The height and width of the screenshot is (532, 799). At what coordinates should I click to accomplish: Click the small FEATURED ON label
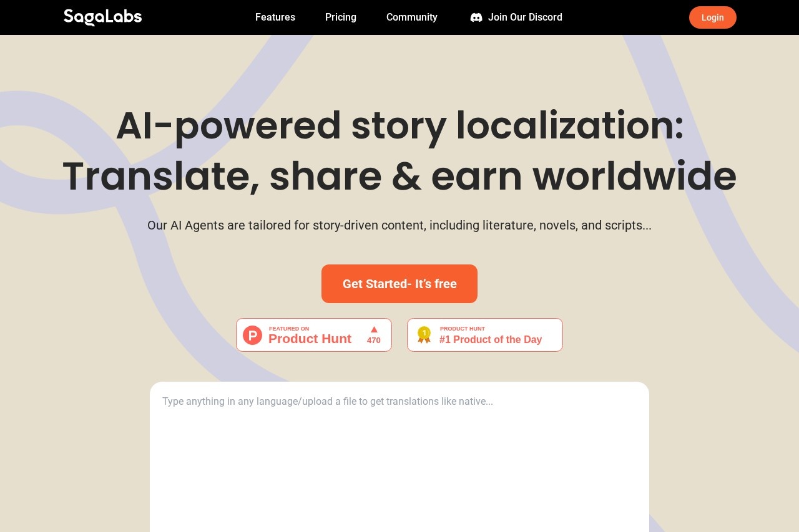[289, 329]
